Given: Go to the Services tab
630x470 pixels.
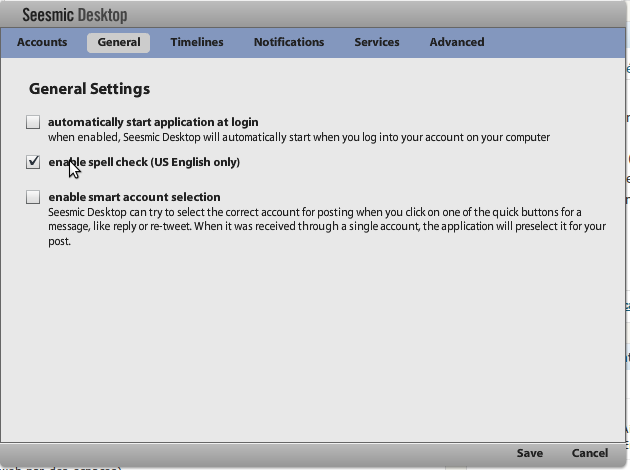Looking at the screenshot, I should (x=377, y=42).
